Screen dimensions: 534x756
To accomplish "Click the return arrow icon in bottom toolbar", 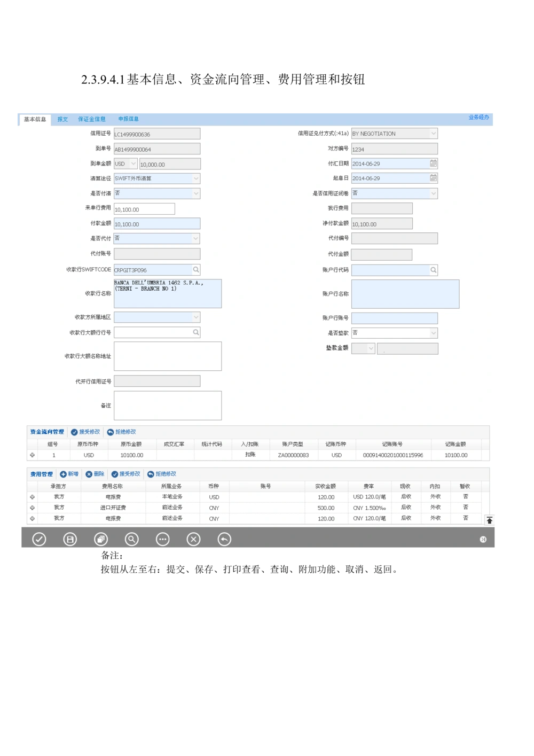I will pyautogui.click(x=224, y=540).
